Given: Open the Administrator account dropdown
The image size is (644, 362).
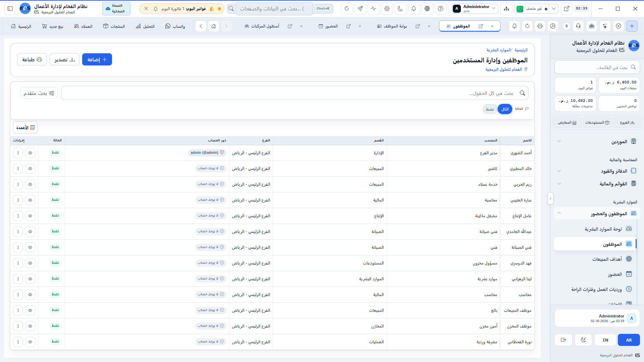Looking at the screenshot, I should click(475, 9).
